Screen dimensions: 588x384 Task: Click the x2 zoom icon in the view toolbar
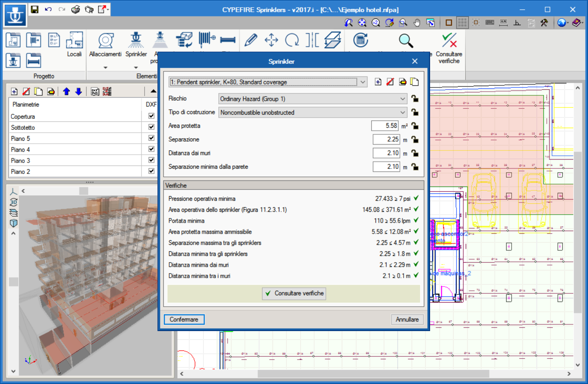tap(375, 23)
